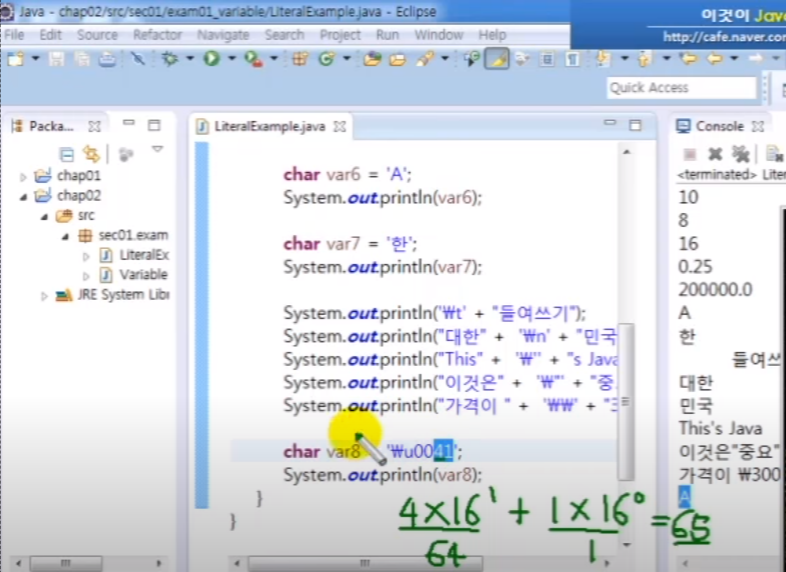786x572 pixels.
Task: Click the Open Task folder icon
Action: [398, 60]
